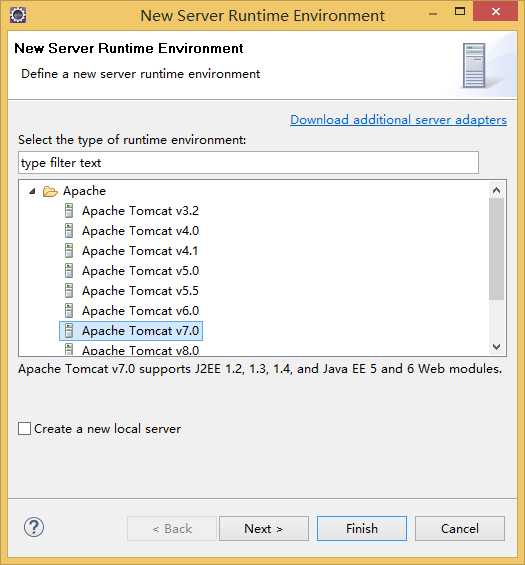This screenshot has height=565, width=525.
Task: Select Apache Tomcat v5.5 entry
Action: [x=140, y=291]
